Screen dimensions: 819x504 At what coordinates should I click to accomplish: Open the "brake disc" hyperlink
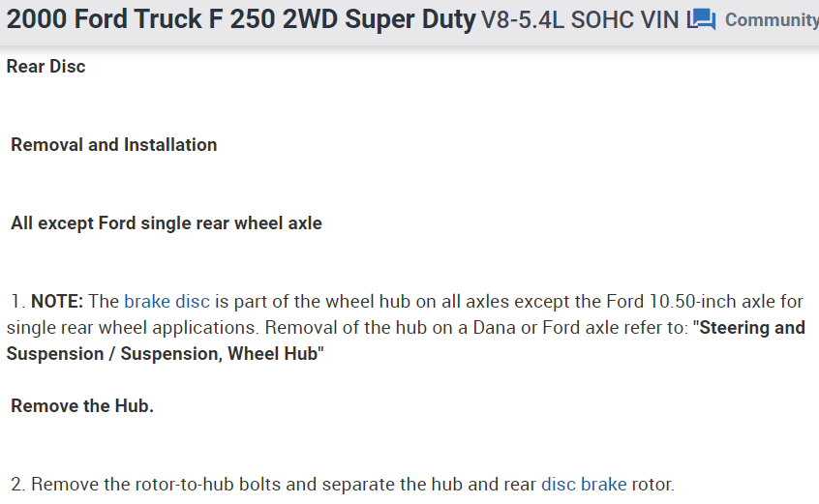tap(167, 301)
